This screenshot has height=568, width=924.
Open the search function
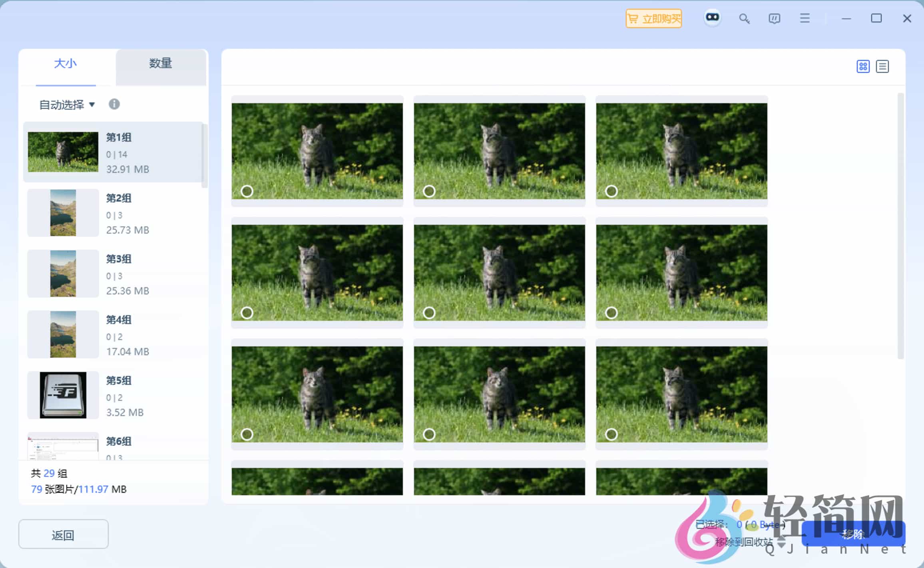click(744, 18)
